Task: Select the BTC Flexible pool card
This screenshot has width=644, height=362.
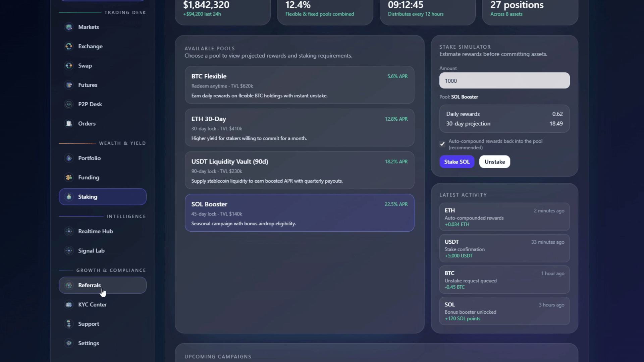Action: [x=299, y=85]
